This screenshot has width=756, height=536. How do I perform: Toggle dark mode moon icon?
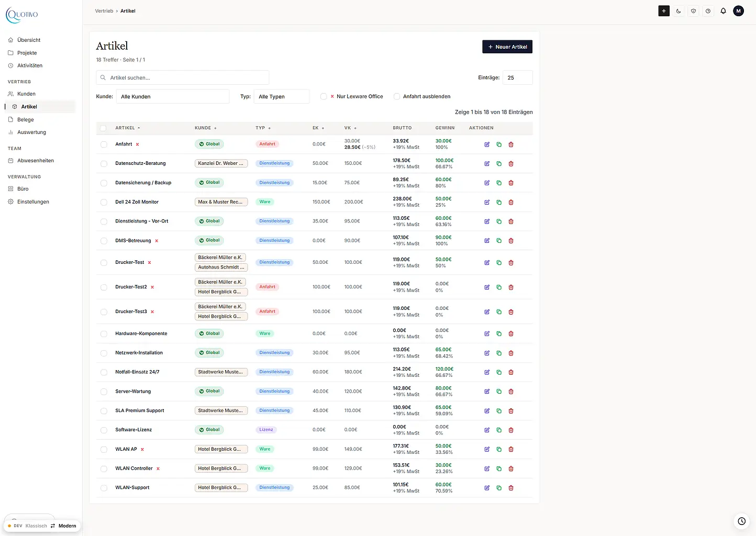[679, 11]
